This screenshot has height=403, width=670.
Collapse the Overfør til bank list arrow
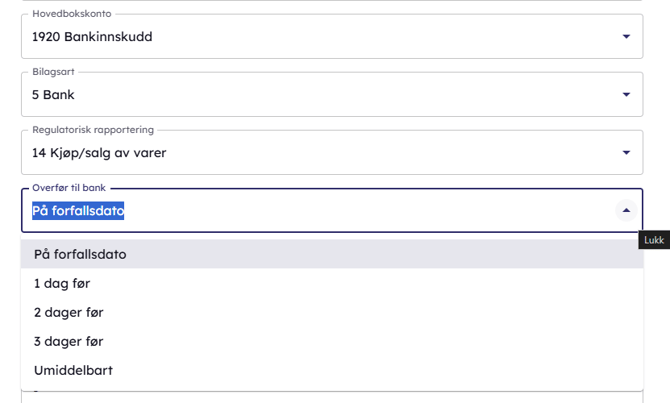(626, 211)
